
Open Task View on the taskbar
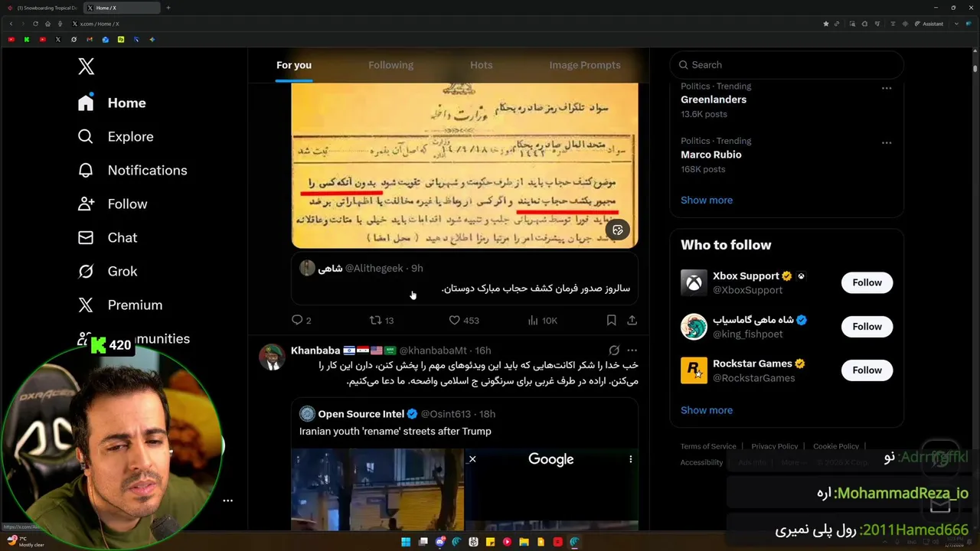tap(423, 542)
